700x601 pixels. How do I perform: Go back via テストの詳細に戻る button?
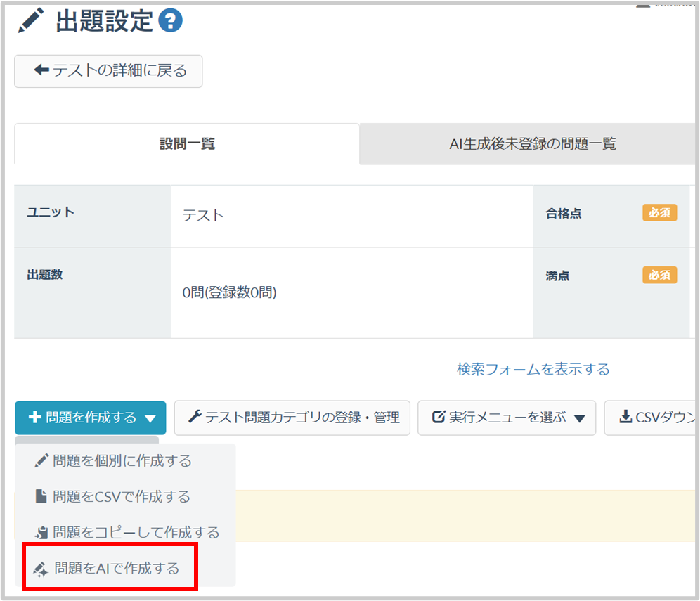tap(109, 71)
